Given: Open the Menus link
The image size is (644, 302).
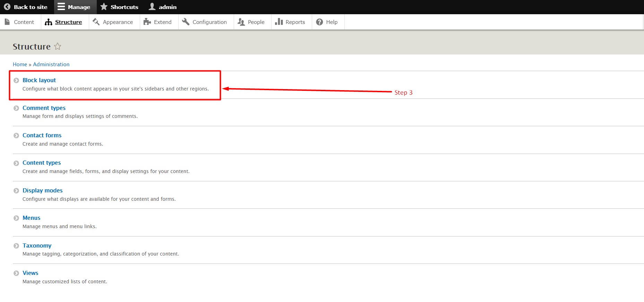Looking at the screenshot, I should click(x=32, y=218).
